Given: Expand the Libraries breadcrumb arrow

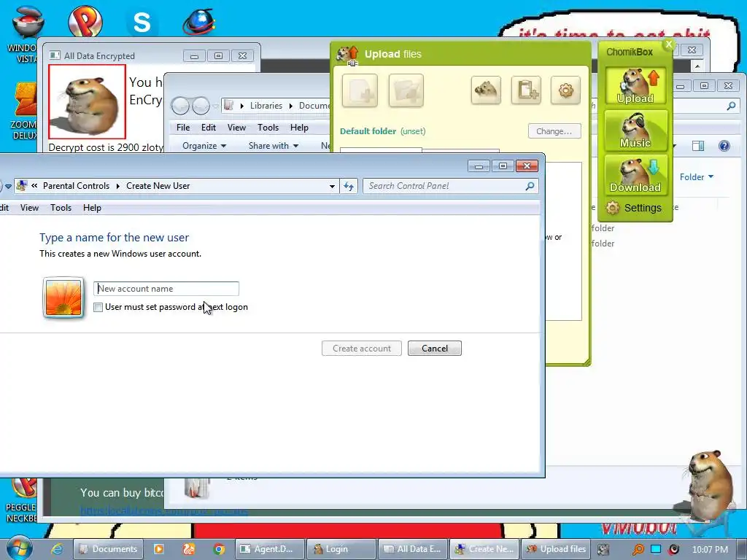Looking at the screenshot, I should [x=290, y=106].
